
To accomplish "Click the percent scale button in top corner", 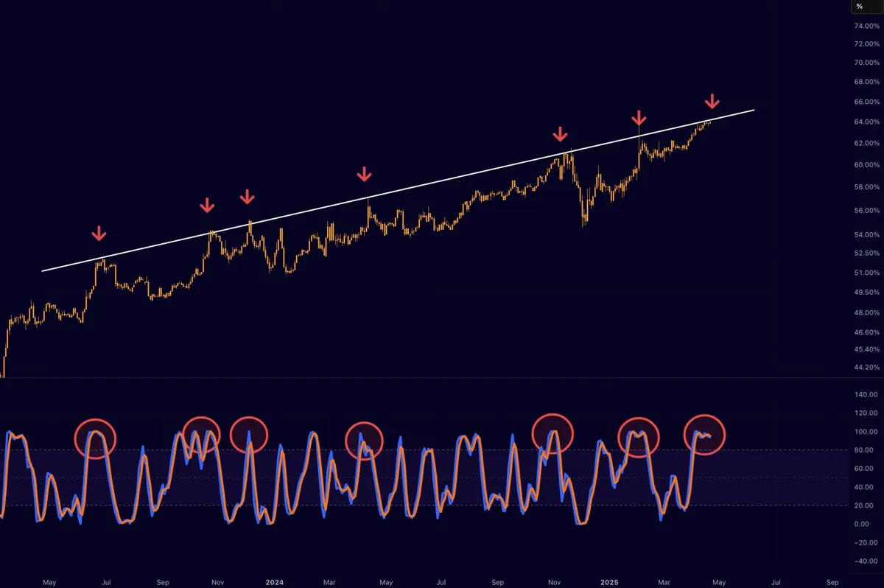I will pos(859,7).
